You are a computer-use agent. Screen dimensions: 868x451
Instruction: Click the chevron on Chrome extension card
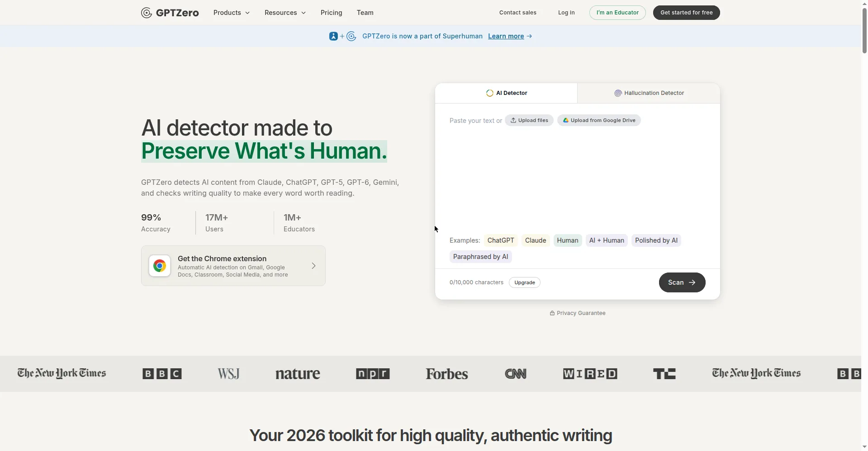[313, 266]
